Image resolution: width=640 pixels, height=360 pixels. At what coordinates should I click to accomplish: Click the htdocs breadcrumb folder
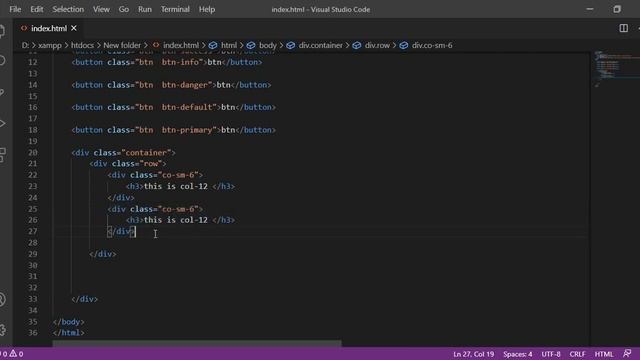[82, 45]
